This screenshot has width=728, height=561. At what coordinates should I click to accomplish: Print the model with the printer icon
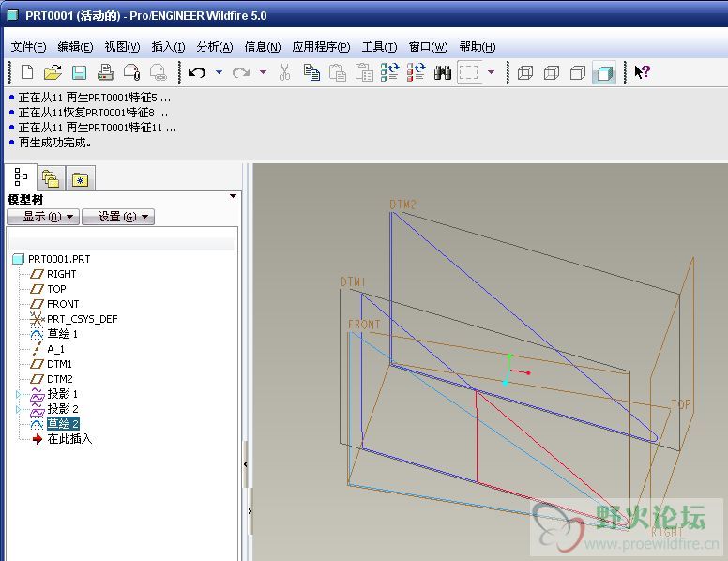tap(106, 72)
